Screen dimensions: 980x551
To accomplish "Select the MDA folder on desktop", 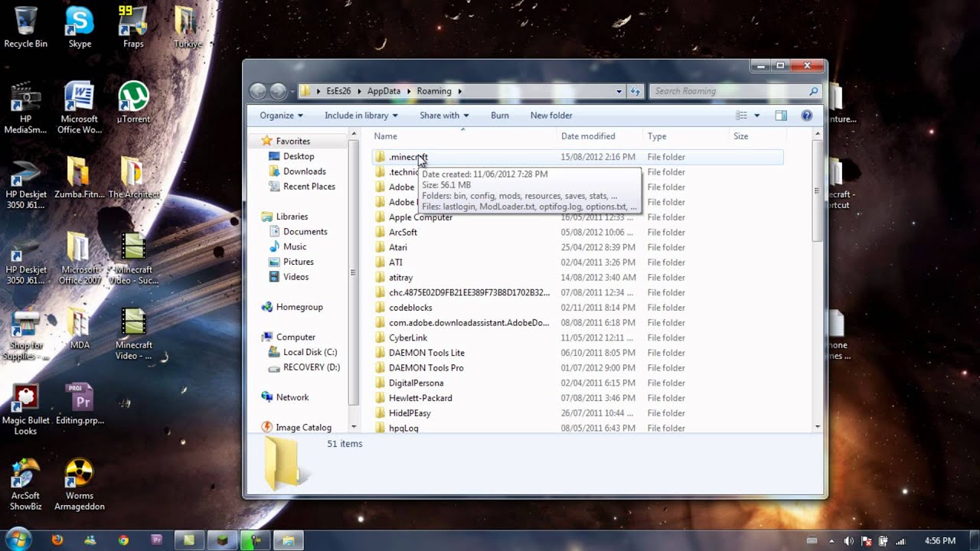I will pos(80,328).
